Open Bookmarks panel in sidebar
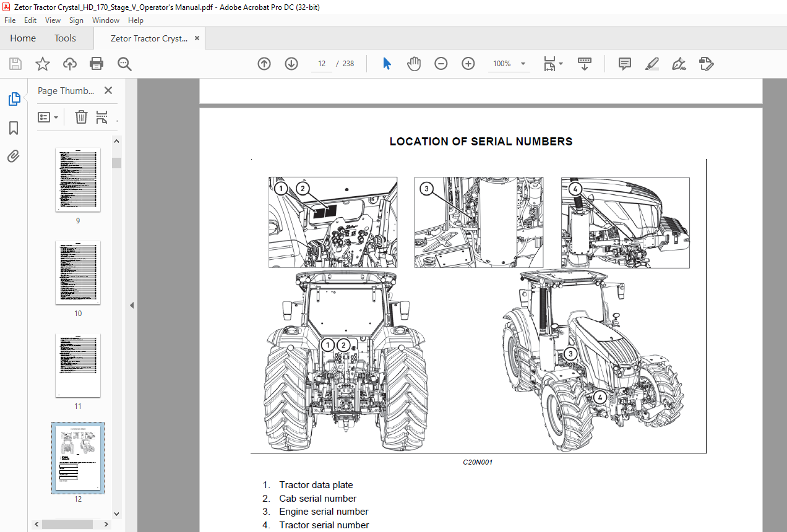Screen dimensions: 787x532 coord(14,128)
